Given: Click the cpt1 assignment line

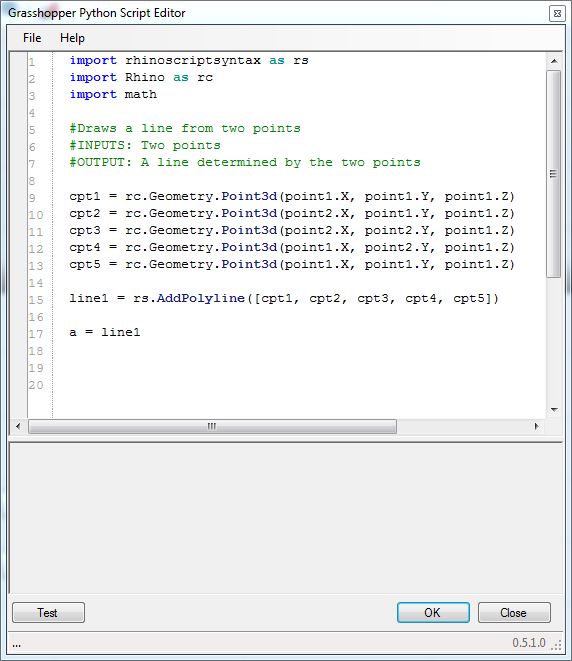Looking at the screenshot, I should 292,196.
